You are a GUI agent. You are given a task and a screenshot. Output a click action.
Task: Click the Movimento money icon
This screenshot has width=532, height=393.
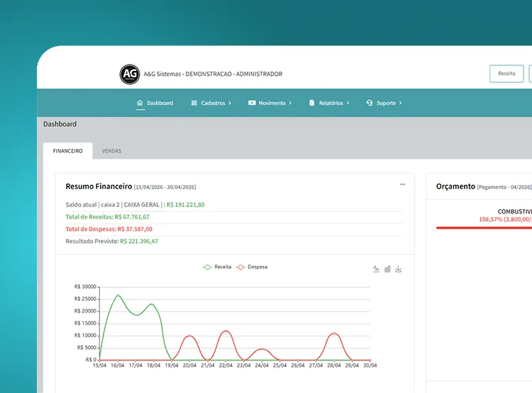tap(252, 103)
